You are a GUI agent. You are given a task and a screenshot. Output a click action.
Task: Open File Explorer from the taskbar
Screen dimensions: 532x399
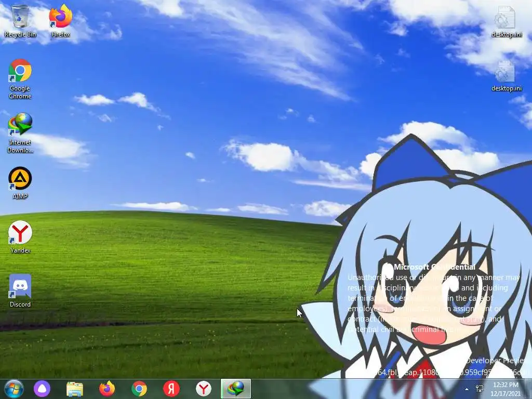coord(75,389)
